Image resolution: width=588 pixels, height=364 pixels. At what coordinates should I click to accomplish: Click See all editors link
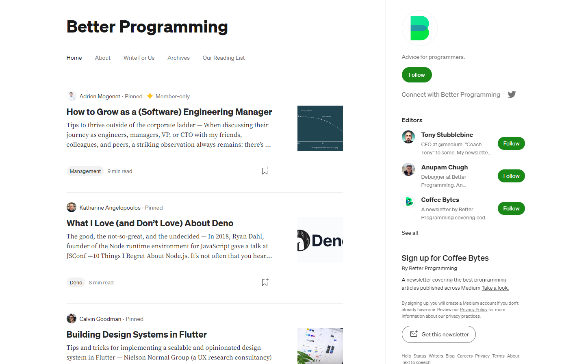pyautogui.click(x=410, y=233)
